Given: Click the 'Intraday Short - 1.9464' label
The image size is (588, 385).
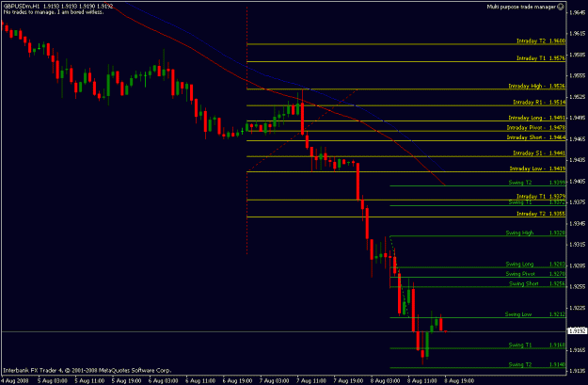Looking at the screenshot, I should [x=536, y=137].
